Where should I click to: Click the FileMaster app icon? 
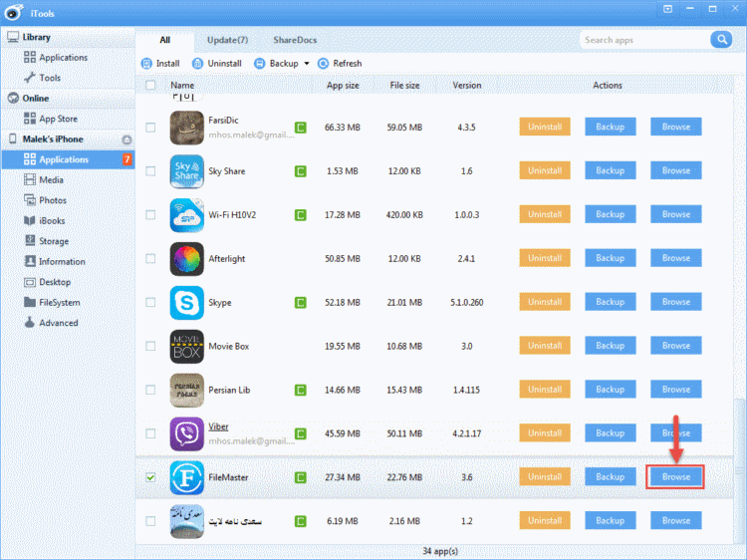pos(187,477)
